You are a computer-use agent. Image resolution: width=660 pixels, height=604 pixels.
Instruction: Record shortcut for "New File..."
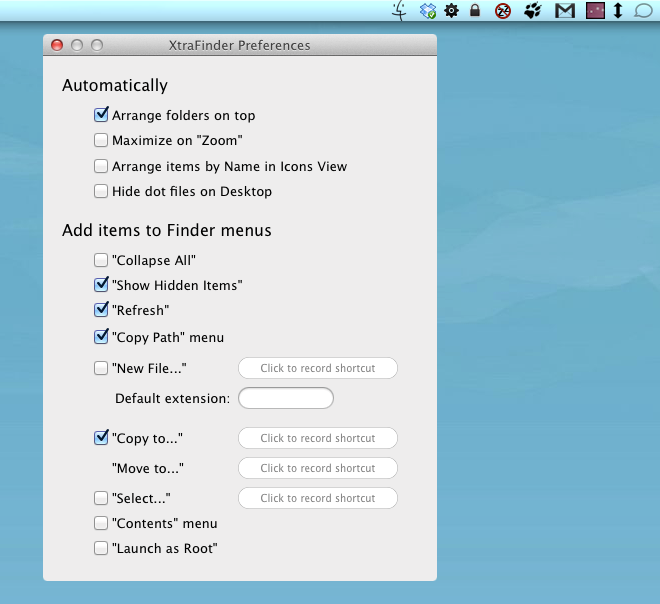pyautogui.click(x=318, y=368)
